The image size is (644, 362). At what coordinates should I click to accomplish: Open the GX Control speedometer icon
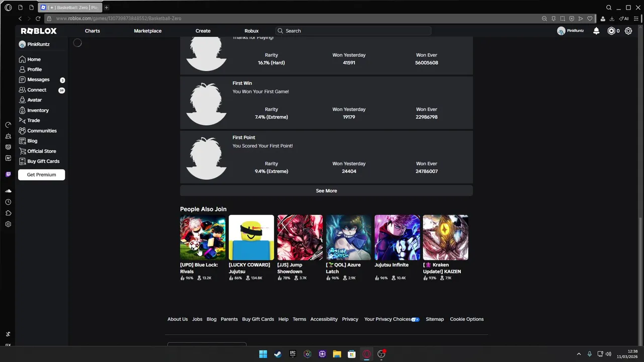tap(8, 125)
